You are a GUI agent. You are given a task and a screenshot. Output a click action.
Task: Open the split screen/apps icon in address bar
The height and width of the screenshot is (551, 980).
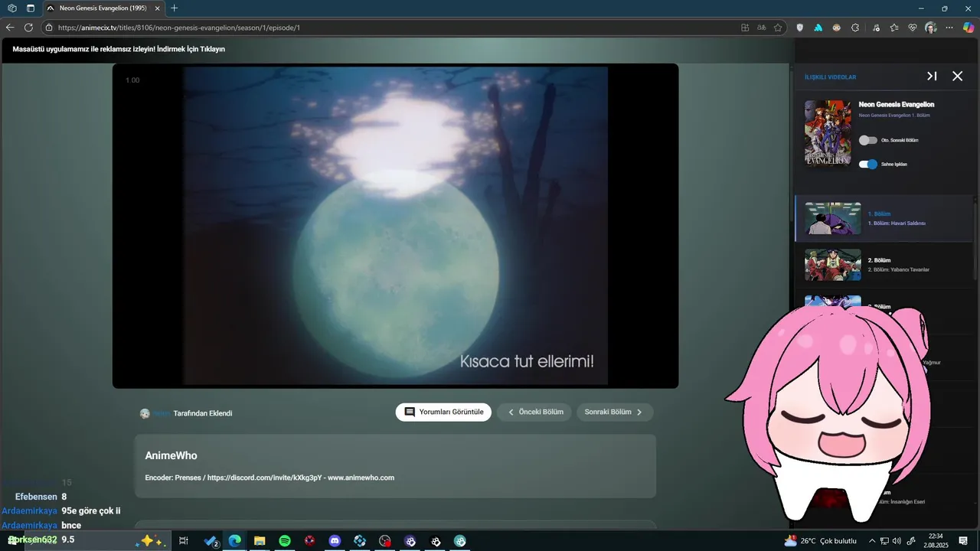[745, 28]
